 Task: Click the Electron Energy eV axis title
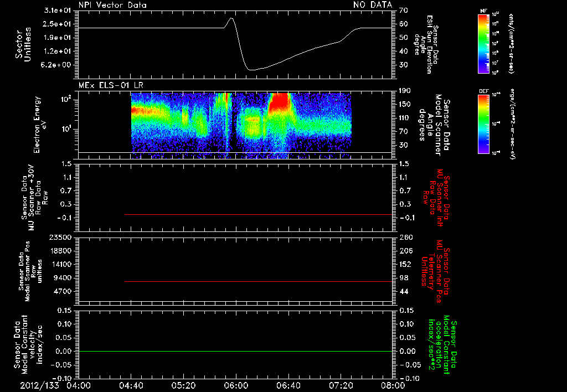point(41,125)
